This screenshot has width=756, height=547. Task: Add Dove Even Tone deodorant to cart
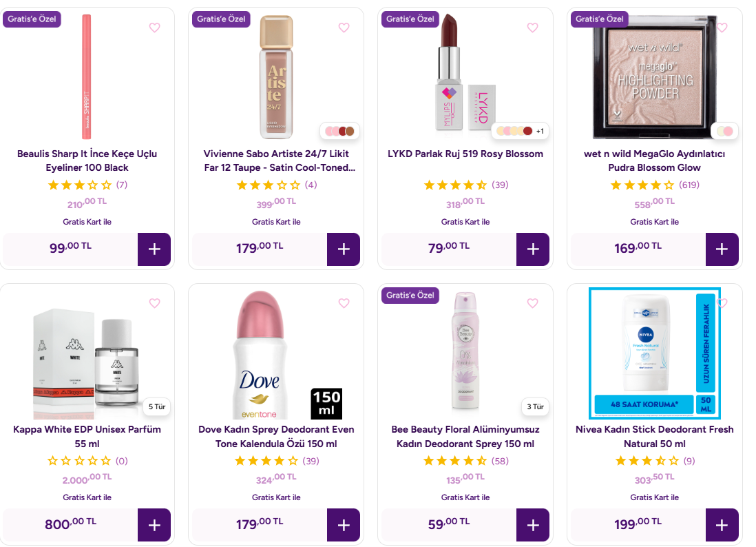click(x=344, y=525)
